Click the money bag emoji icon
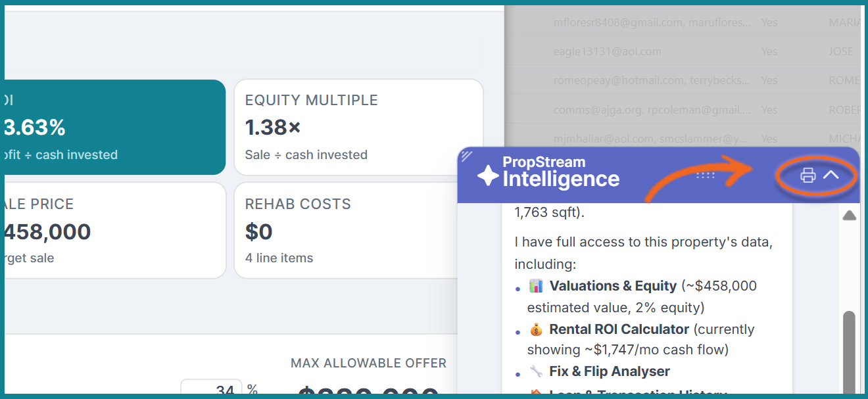This screenshot has height=399, width=868. pyautogui.click(x=537, y=329)
